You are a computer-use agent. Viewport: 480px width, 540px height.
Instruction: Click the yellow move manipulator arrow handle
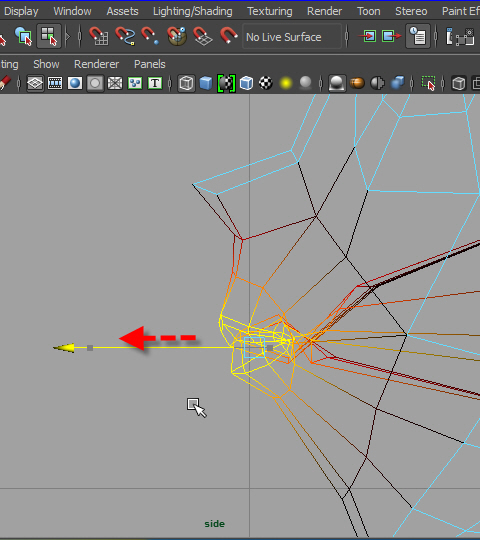(x=64, y=348)
